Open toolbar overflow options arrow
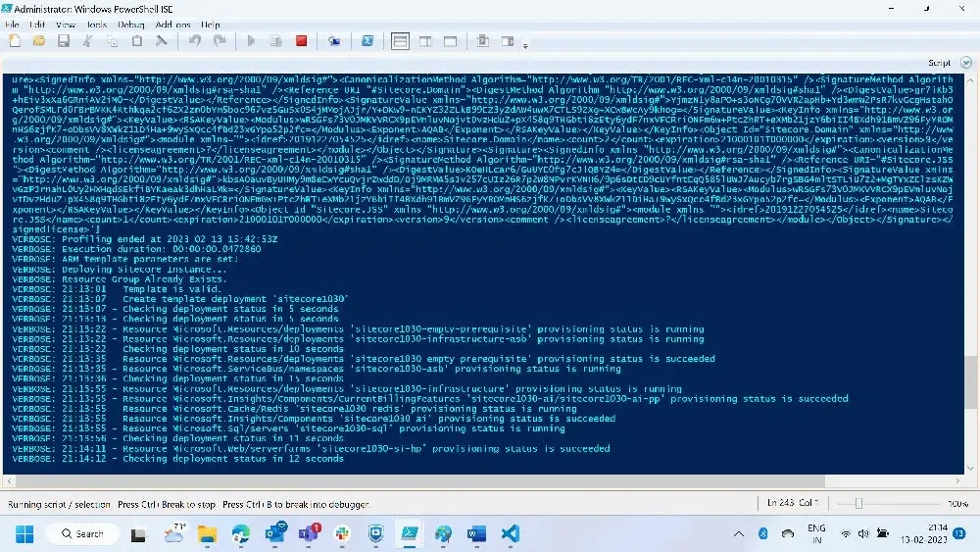 point(525,46)
